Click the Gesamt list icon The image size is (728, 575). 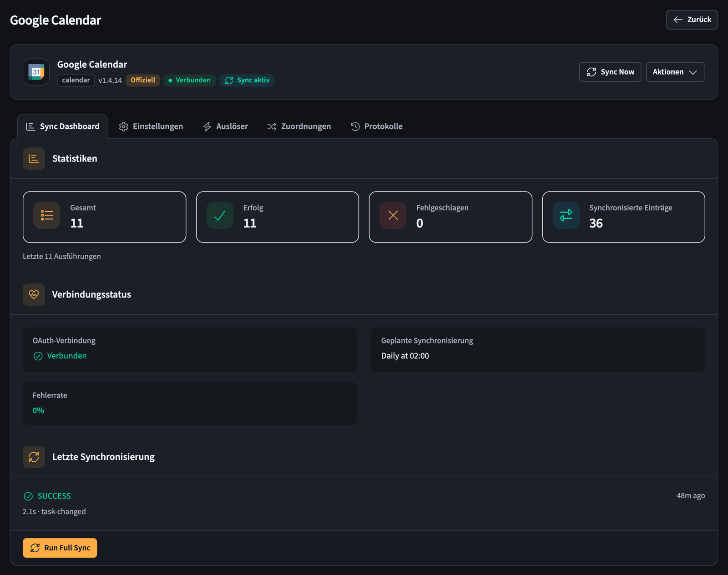47,215
